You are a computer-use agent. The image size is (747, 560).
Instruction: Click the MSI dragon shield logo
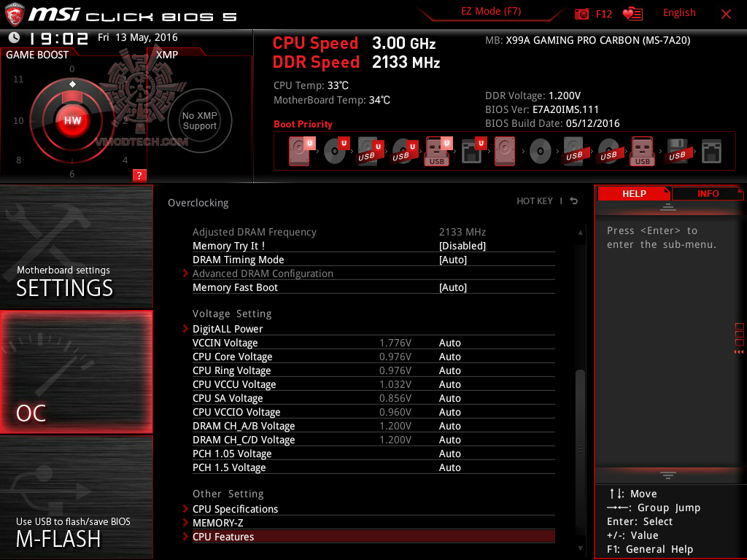pos(15,15)
